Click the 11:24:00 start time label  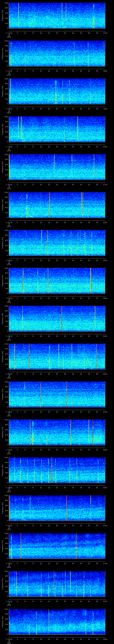[x=9, y=336]
